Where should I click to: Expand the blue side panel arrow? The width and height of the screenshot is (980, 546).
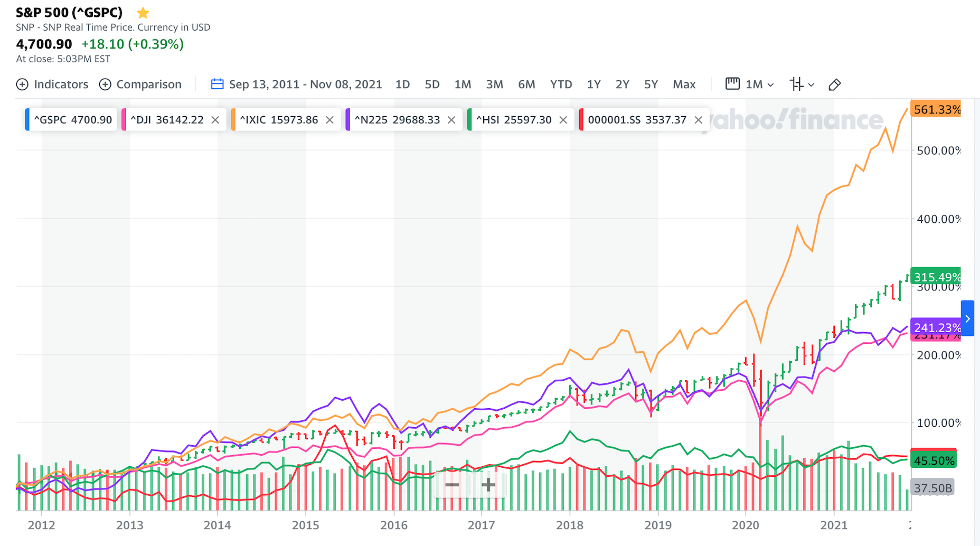click(967, 318)
